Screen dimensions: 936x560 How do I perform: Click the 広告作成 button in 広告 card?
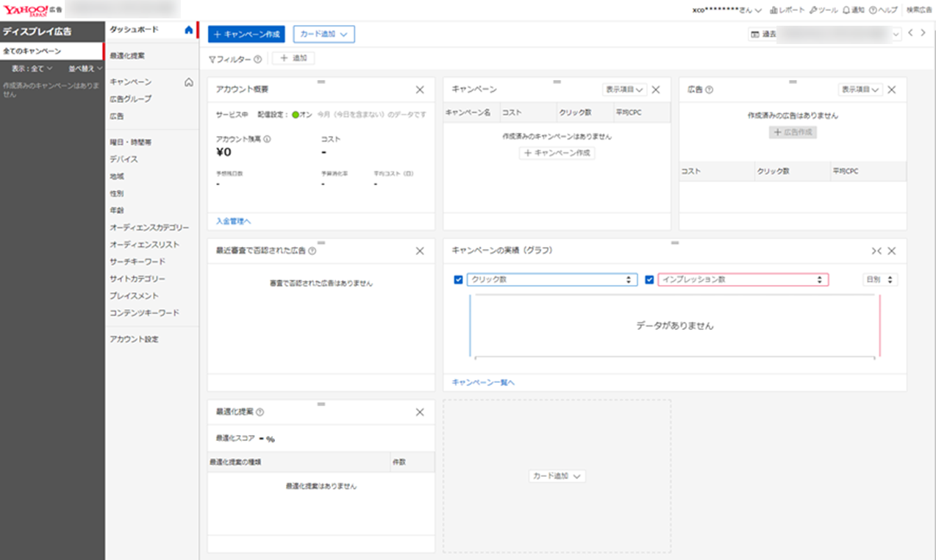(793, 132)
